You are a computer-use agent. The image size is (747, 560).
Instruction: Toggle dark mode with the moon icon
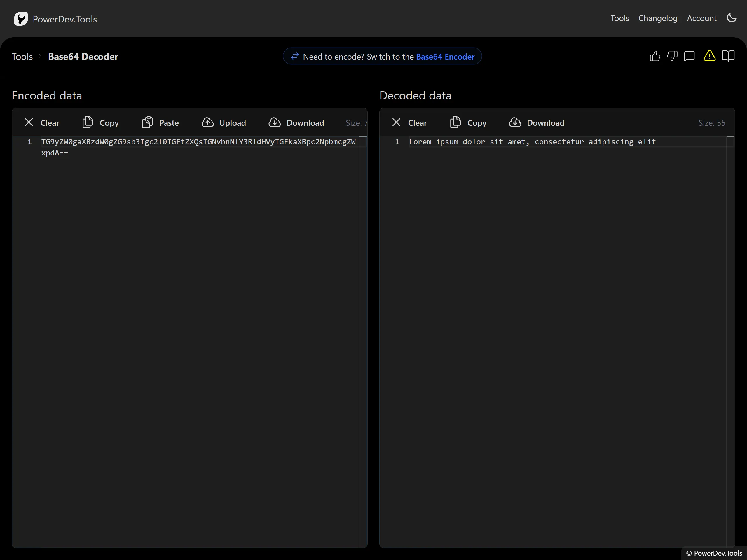pos(732,18)
